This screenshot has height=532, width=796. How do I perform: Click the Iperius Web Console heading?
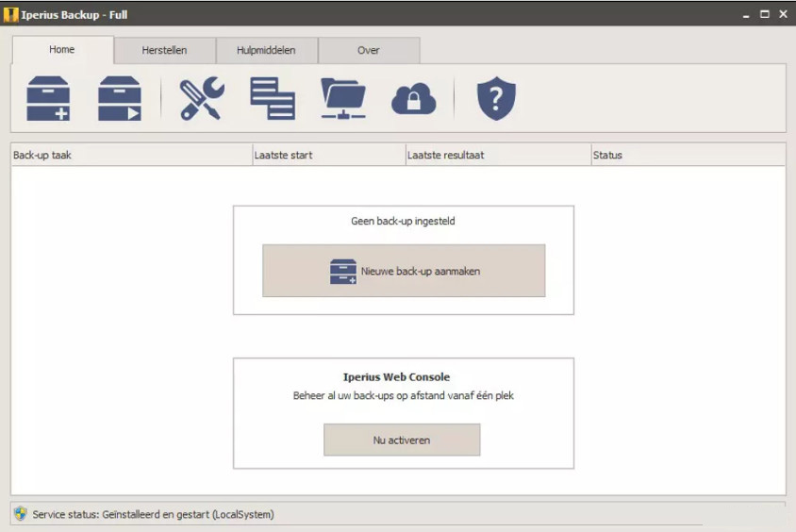[x=396, y=377]
